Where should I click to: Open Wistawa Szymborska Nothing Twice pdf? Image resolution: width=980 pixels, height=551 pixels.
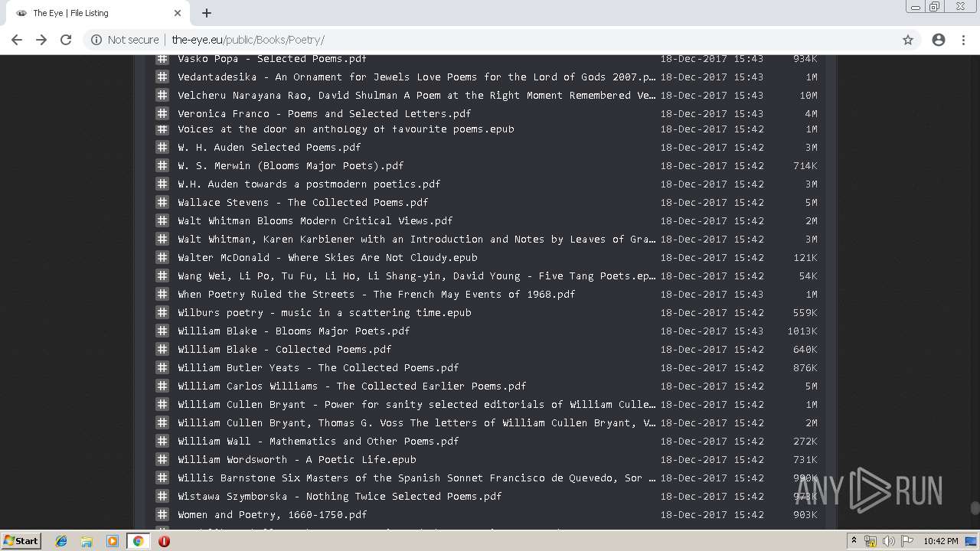click(339, 496)
